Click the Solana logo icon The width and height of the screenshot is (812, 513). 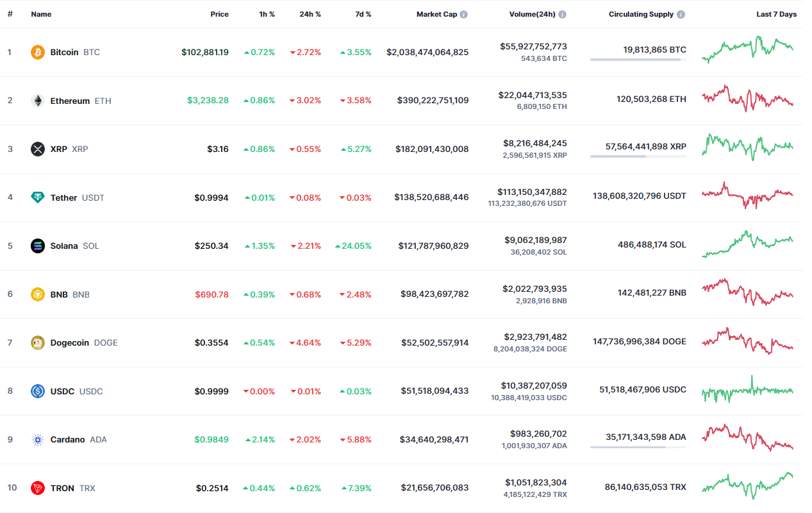(38, 246)
